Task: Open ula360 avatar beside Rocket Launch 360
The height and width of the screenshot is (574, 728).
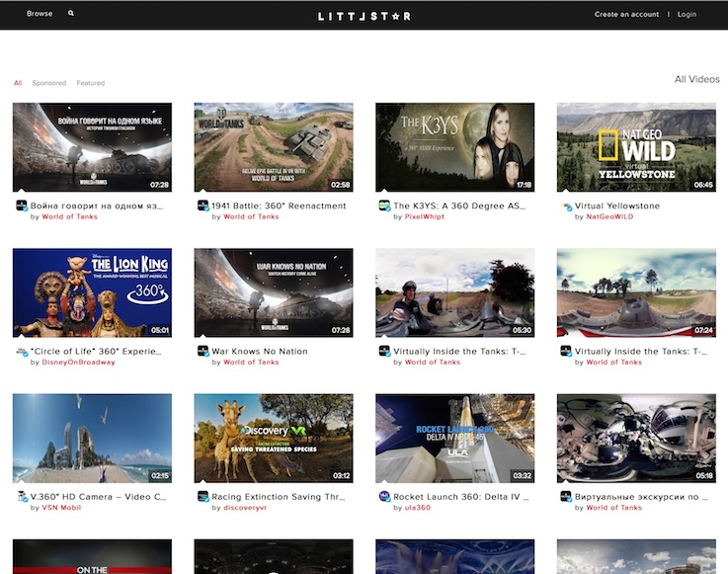Action: pyautogui.click(x=384, y=496)
